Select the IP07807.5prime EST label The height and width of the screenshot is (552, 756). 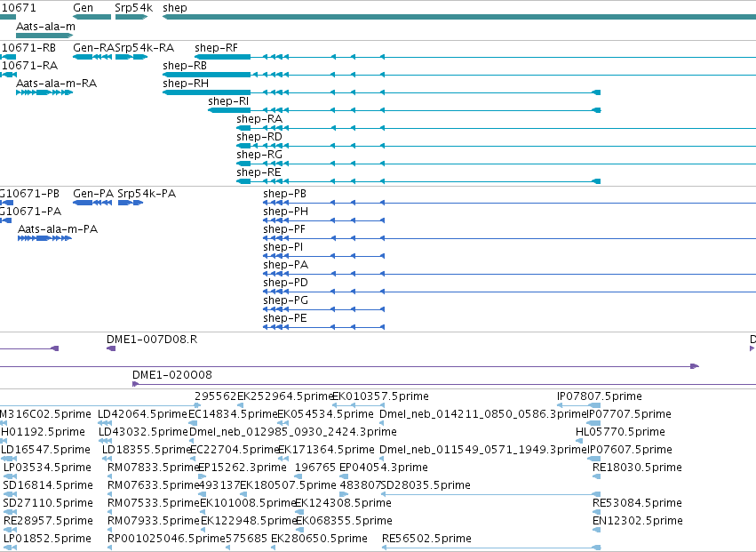600,396
